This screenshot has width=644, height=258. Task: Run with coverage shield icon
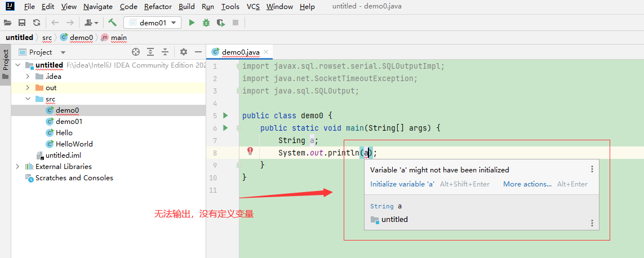[221, 23]
